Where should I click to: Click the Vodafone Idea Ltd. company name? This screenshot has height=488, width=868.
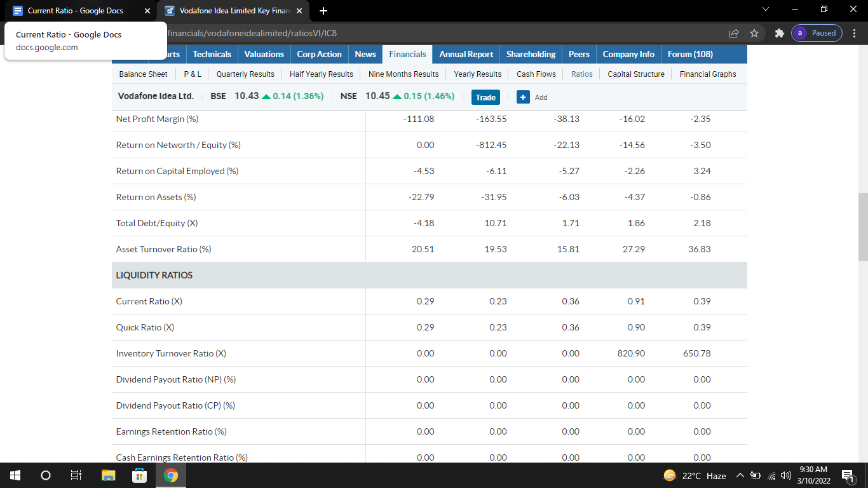(x=156, y=97)
